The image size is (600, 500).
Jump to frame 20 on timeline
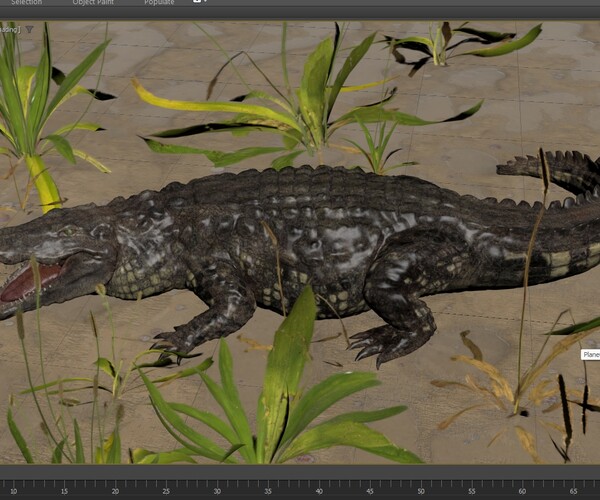(115, 491)
